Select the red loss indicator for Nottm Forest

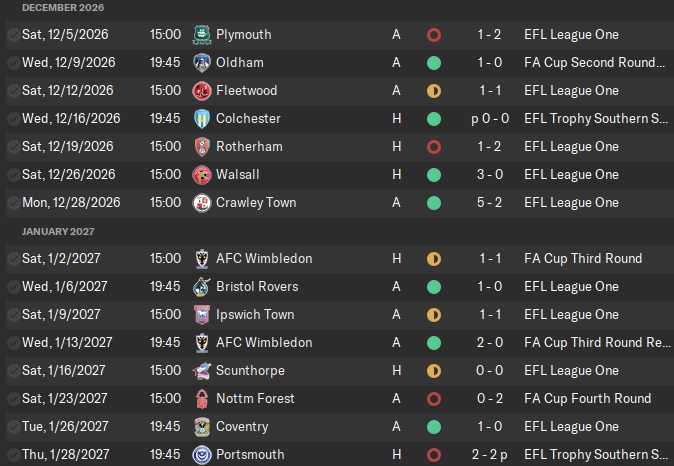pyautogui.click(x=433, y=399)
